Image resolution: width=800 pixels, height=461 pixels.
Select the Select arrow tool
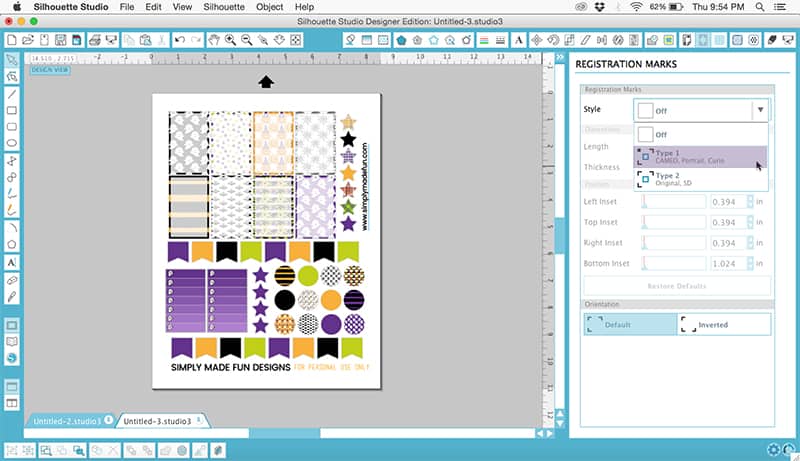11,60
